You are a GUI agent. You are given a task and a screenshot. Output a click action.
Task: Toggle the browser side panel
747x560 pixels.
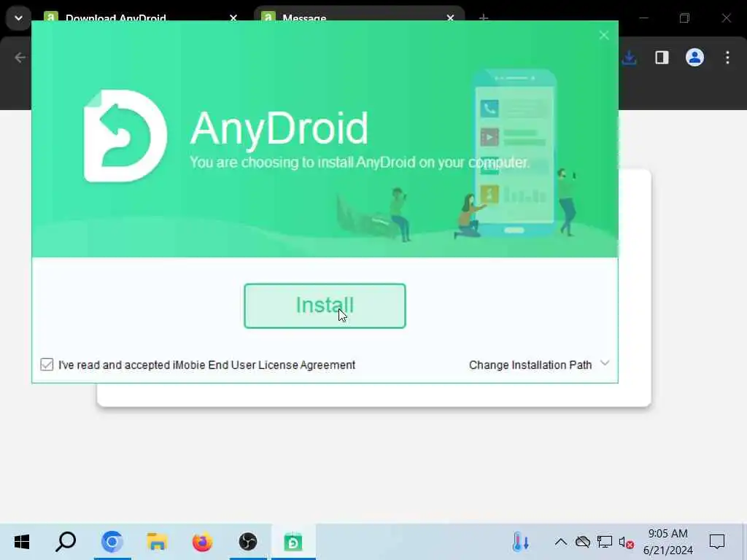662,58
